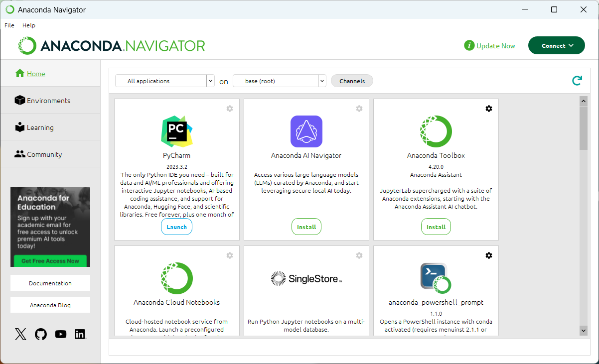
Task: Launch PyCharm
Action: [x=176, y=227]
